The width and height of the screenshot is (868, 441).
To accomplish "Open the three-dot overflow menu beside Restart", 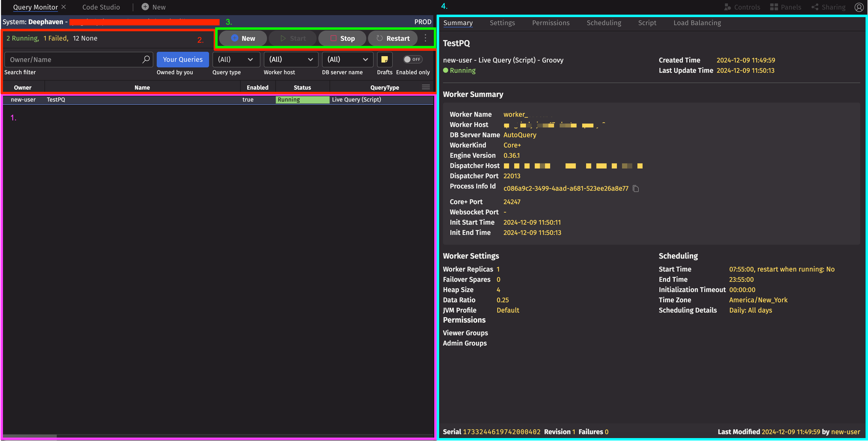I will coord(426,38).
